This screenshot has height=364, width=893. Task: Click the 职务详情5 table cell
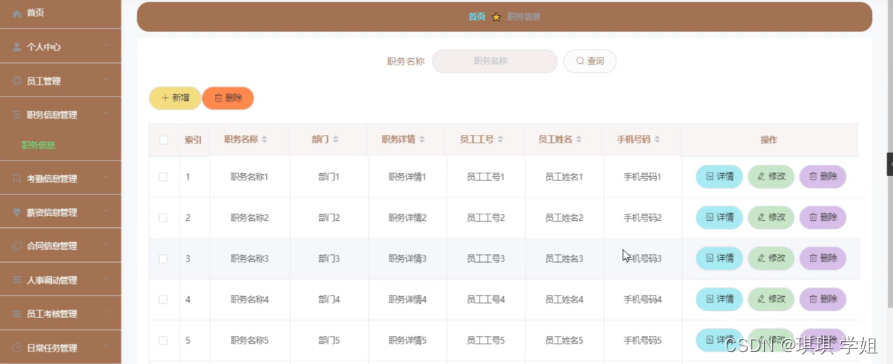click(x=408, y=341)
